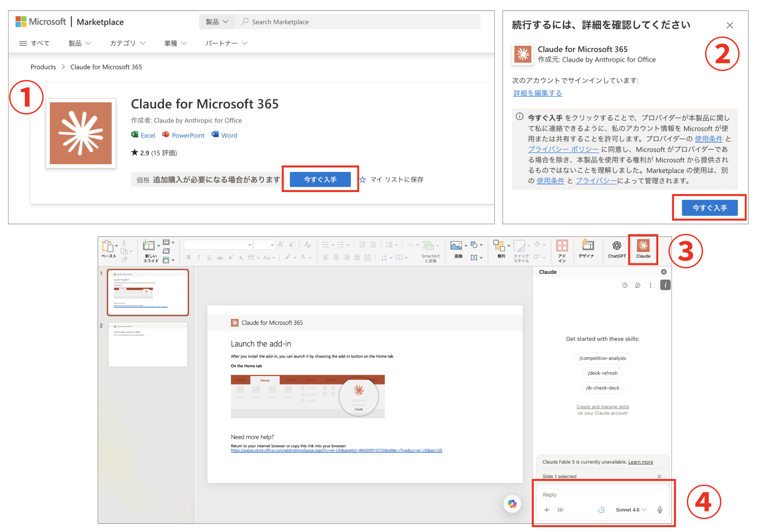Image resolution: width=758 pixels, height=532 pixels.
Task: Click the blue clock icon beside Sonnet 4.6
Action: [601, 510]
